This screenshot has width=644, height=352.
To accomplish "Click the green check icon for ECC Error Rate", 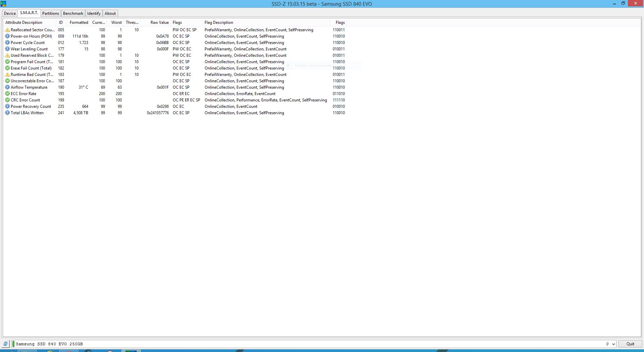I will point(7,94).
